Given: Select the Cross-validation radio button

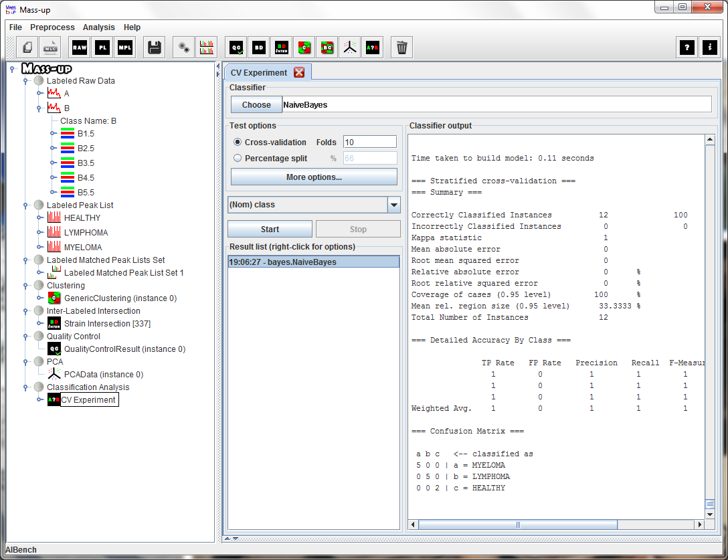Looking at the screenshot, I should (238, 143).
